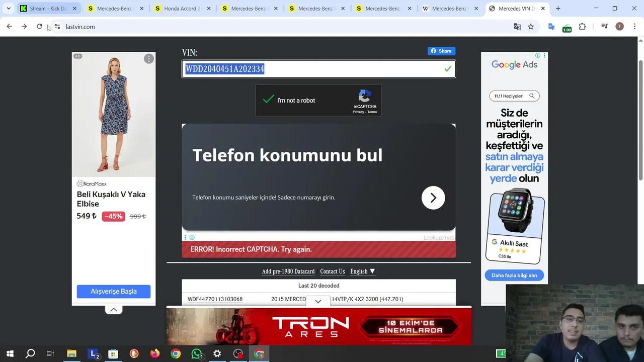
Task: Open a new browser tab
Action: (x=558, y=9)
